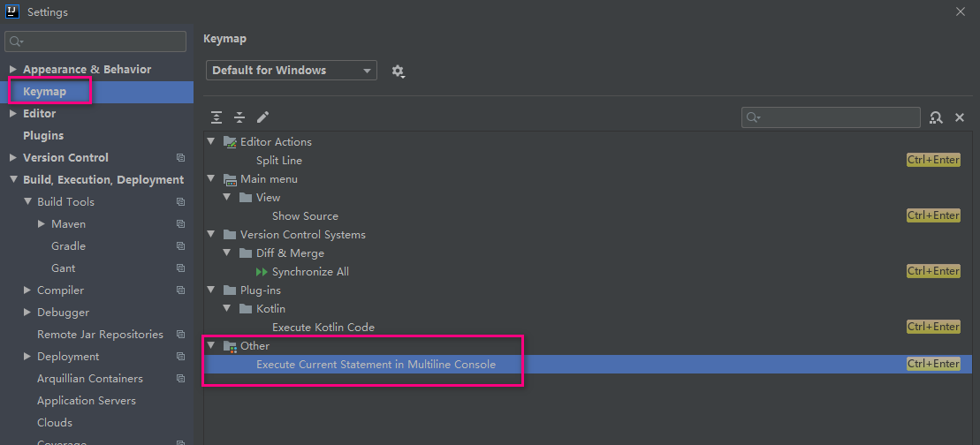Collapse Build, Execution, Deployment section

tap(13, 180)
